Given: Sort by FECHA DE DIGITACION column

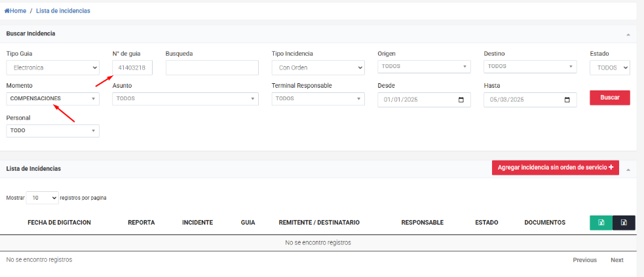Looking at the screenshot, I should (59, 223).
